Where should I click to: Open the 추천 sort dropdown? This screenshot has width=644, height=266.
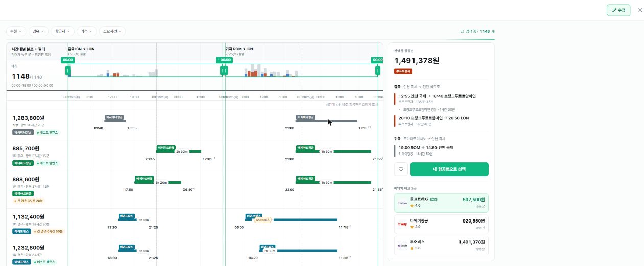[x=16, y=31]
